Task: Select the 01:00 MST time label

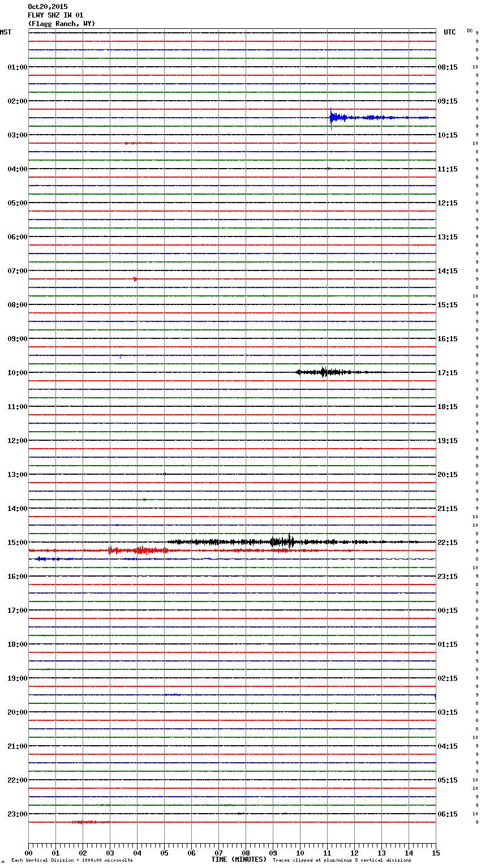Action: (17, 67)
